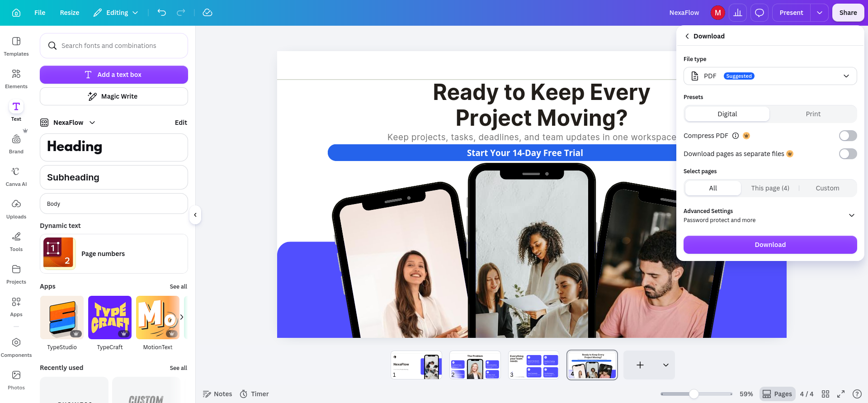The image size is (868, 403).
Task: Select Digital preset
Action: pyautogui.click(x=727, y=114)
